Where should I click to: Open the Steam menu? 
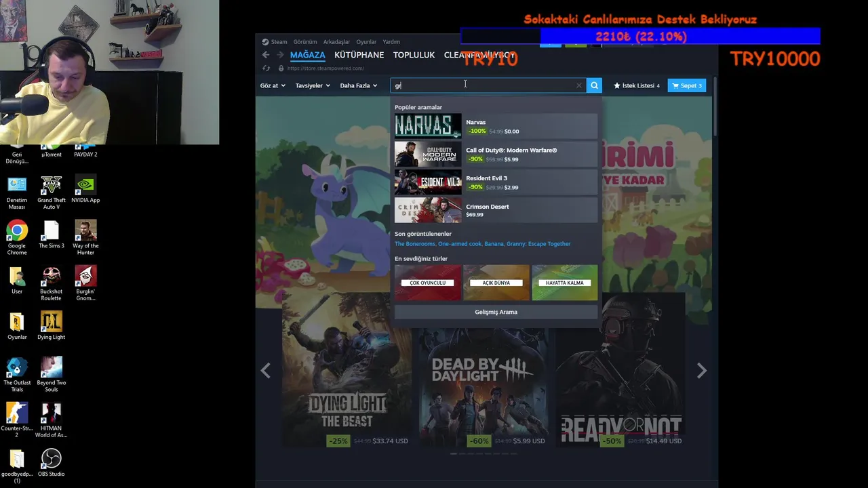tap(275, 42)
